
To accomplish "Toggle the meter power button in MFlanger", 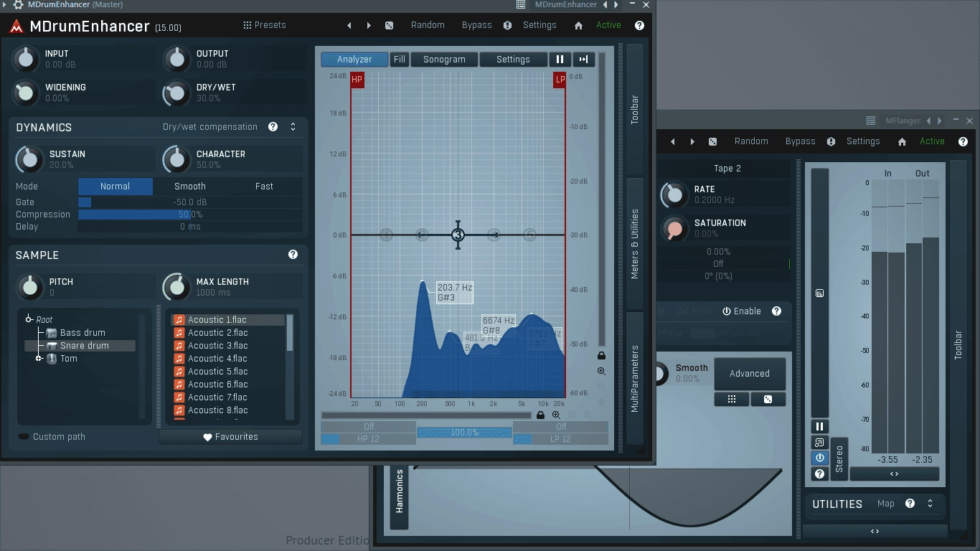I will coord(819,458).
